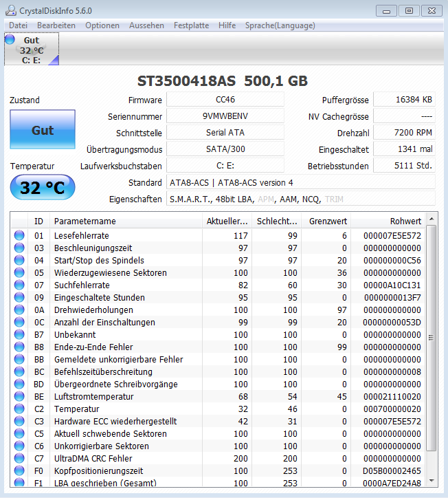Click the empty NV Cachegrösse field
The height and width of the screenshot is (498, 448).
[x=404, y=116]
